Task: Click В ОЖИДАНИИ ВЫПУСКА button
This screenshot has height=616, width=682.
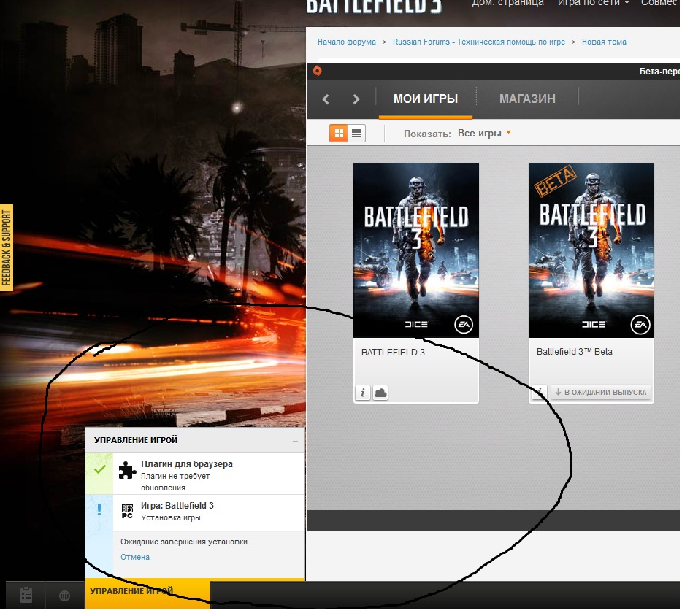Action: (601, 392)
